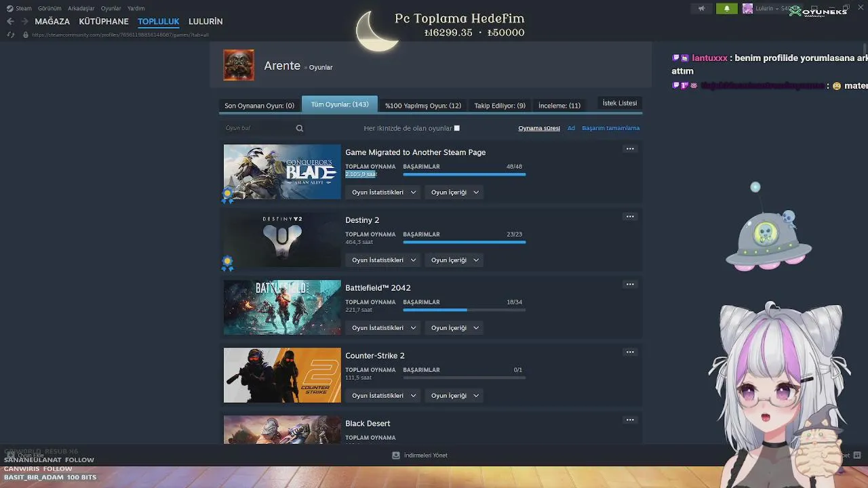Go to KÜTÜPHANE section
Viewport: 868px width, 488px height.
point(104,22)
